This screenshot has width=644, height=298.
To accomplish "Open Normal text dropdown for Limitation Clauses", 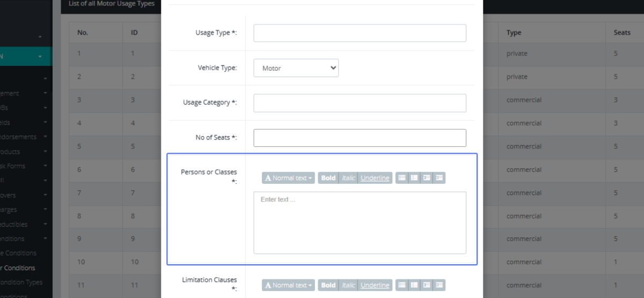I will coord(289,285).
